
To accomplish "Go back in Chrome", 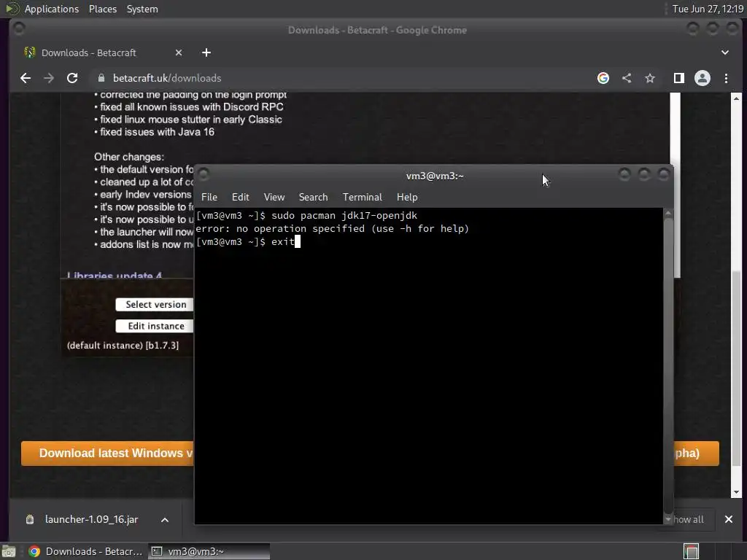I will pos(26,78).
